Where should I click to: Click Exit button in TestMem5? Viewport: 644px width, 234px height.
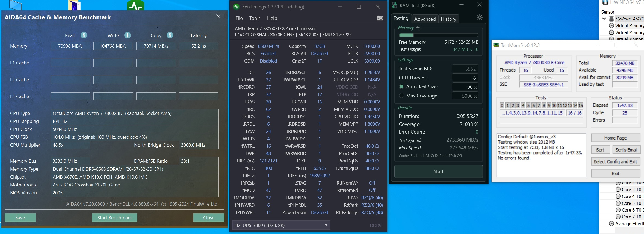pos(616,173)
